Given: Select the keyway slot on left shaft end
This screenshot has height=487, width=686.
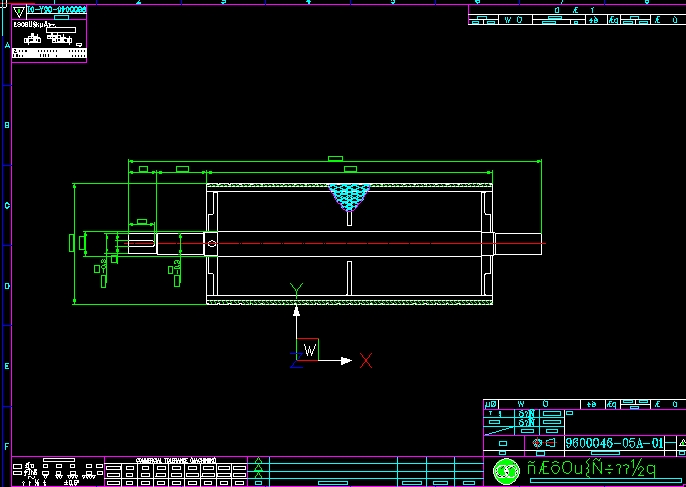Looking at the screenshot, I should (141, 241).
